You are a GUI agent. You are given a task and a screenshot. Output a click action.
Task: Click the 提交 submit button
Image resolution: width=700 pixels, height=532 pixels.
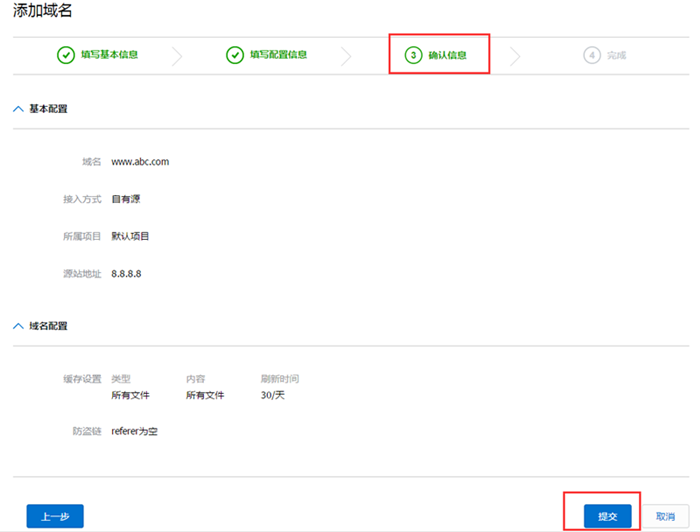(607, 516)
